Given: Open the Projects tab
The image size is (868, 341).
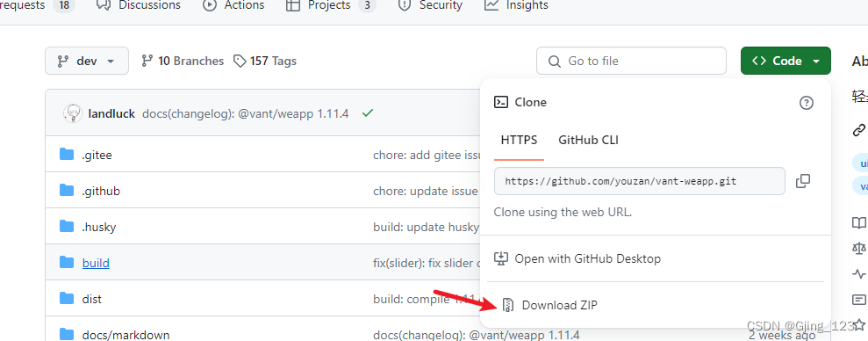Looking at the screenshot, I should 331,5.
